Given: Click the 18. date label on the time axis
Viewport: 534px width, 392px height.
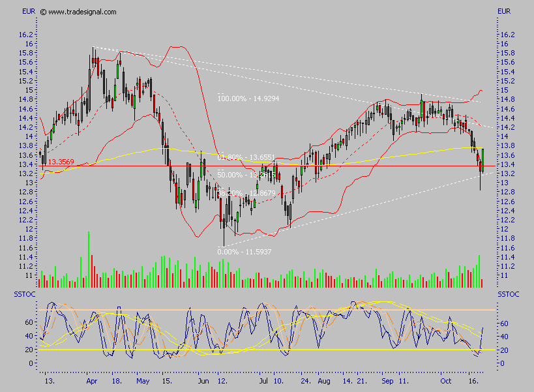Looking at the screenshot, I should click(117, 381).
